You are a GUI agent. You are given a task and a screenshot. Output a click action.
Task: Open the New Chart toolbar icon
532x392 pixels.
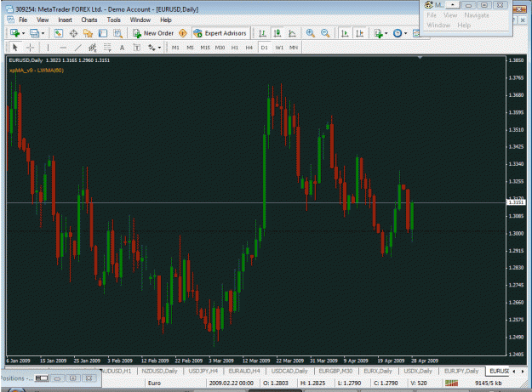coord(14,33)
